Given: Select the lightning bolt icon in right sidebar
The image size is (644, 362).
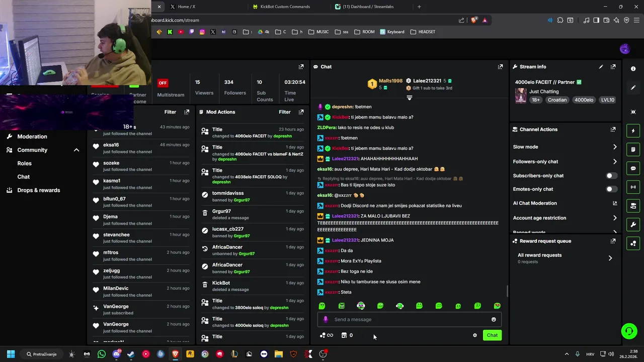Looking at the screenshot, I should [x=633, y=131].
